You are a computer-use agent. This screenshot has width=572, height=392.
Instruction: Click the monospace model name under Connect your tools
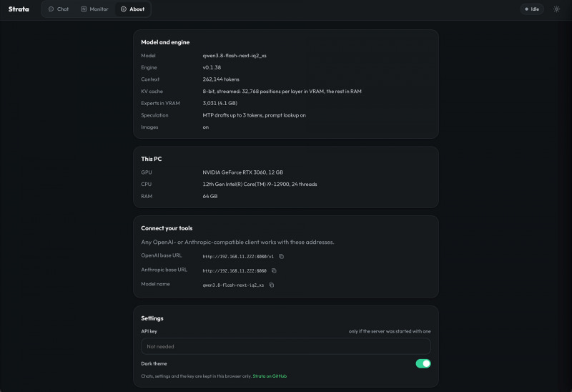click(x=233, y=285)
